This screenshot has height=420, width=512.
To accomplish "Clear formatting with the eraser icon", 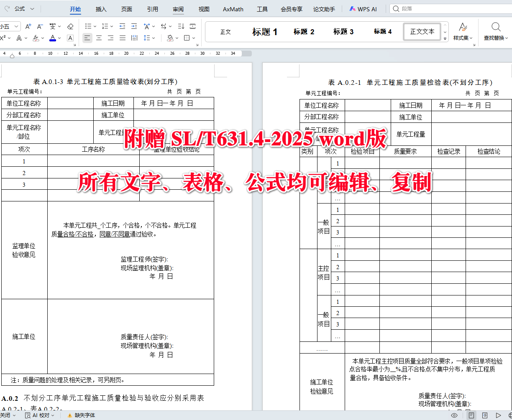I will click(70, 26).
